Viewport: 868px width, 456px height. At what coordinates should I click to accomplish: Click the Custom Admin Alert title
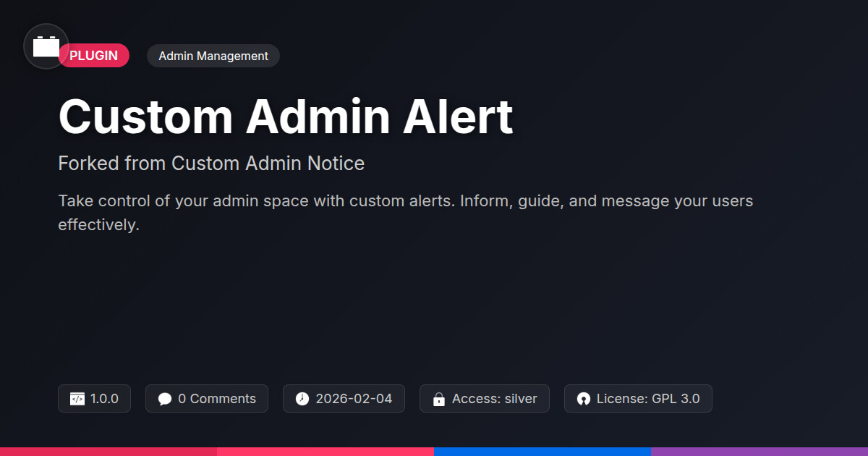coord(286,116)
